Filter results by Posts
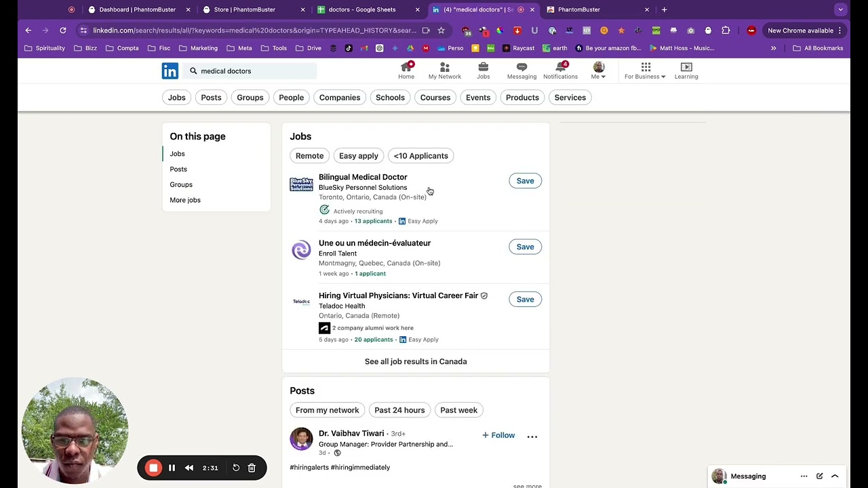 pos(211,98)
